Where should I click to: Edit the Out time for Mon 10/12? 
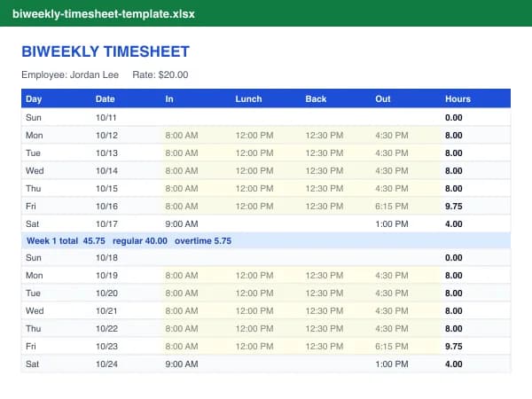392,135
